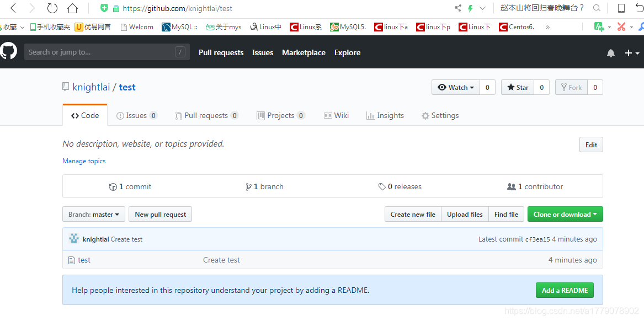Click the undo restore icon in the browser's top bar
The image size is (644, 321).
tap(640, 8)
